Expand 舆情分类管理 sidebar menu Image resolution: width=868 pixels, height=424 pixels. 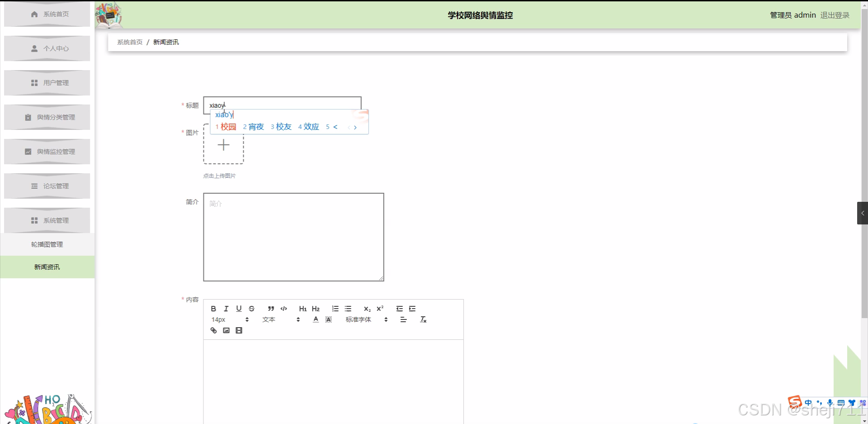click(x=47, y=117)
